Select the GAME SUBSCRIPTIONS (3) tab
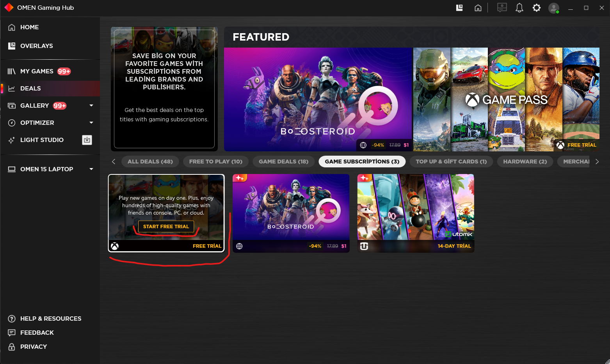 coord(362,162)
